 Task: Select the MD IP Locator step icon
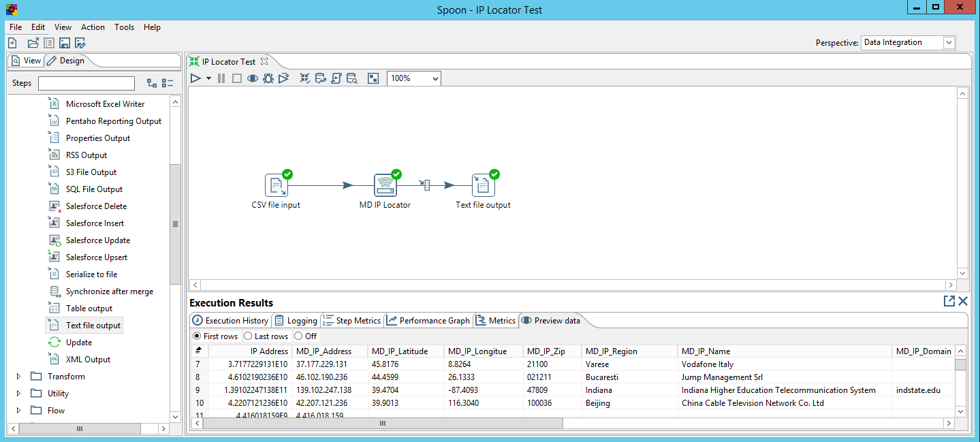click(385, 185)
